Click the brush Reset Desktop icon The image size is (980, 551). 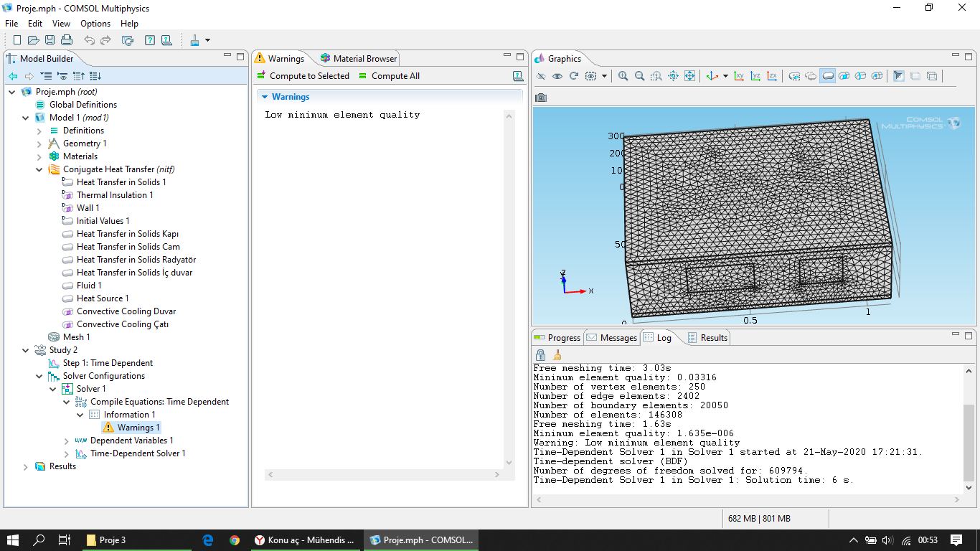pos(194,40)
